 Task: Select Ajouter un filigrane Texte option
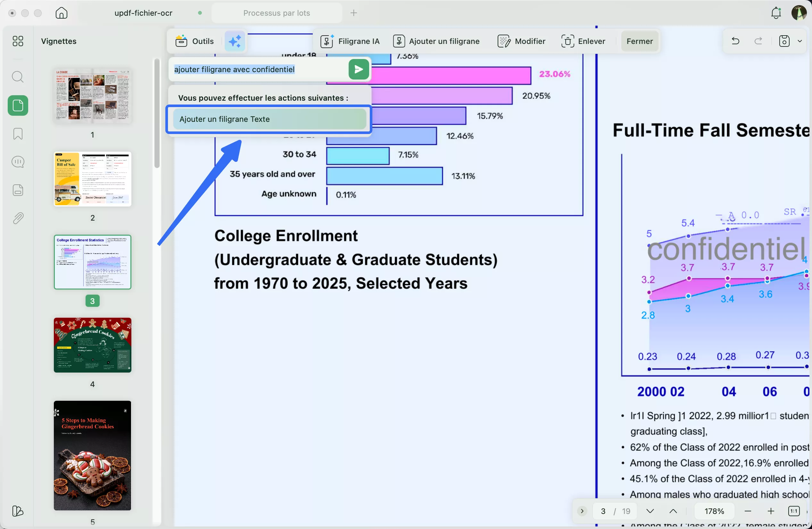[x=269, y=119]
